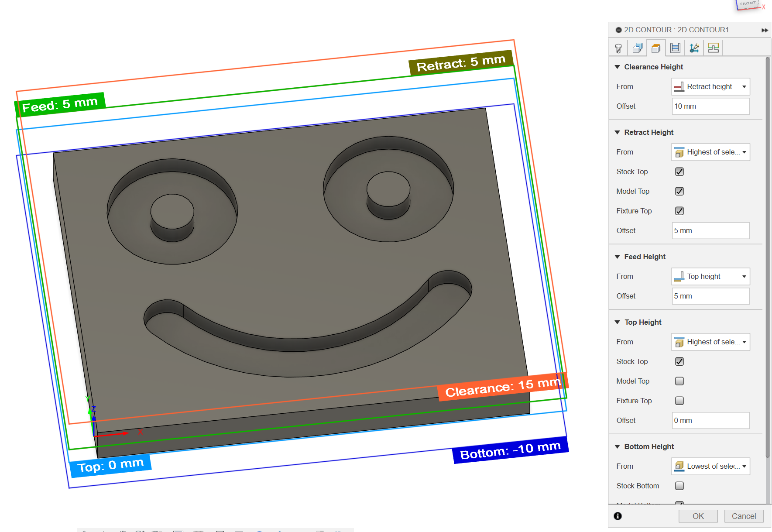The image size is (772, 532).
Task: Enable the Stock Bottom checkbox
Action: pyautogui.click(x=679, y=486)
